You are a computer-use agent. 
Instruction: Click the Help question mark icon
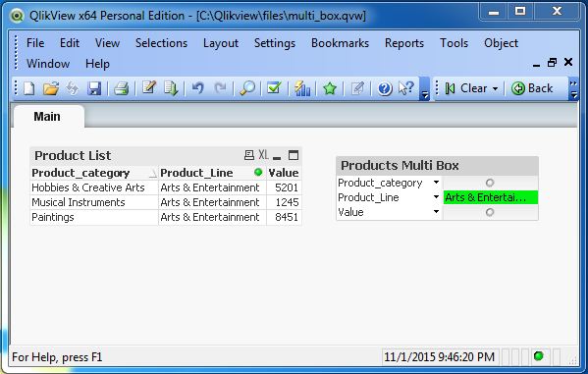(x=385, y=88)
